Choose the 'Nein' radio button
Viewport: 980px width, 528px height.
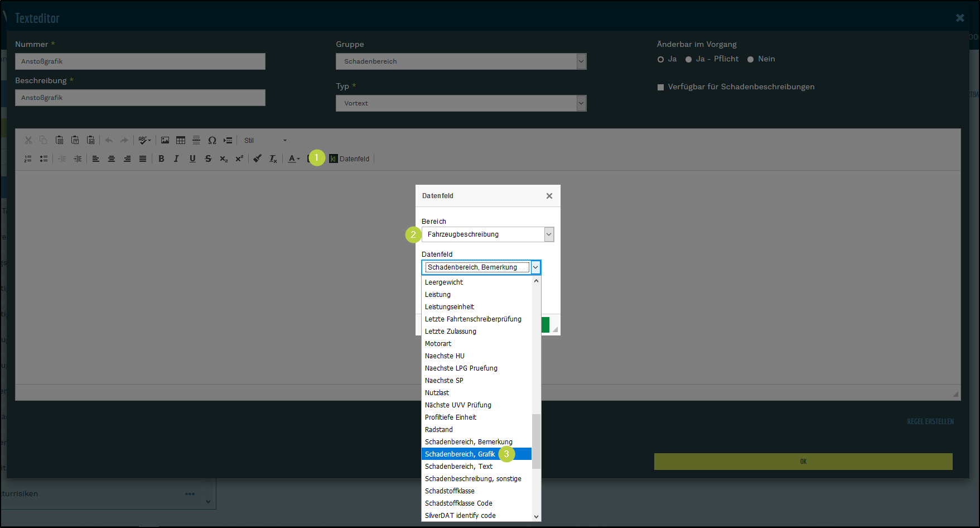751,59
